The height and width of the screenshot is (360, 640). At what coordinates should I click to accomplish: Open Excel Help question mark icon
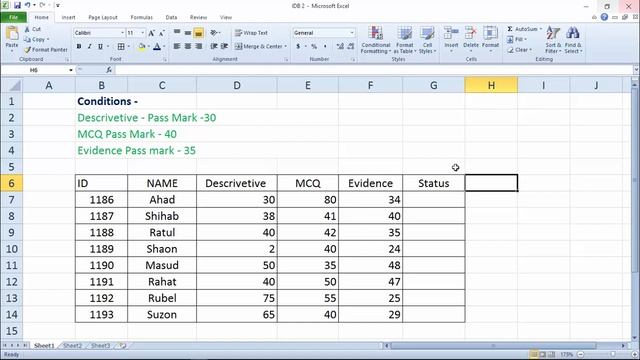[604, 17]
